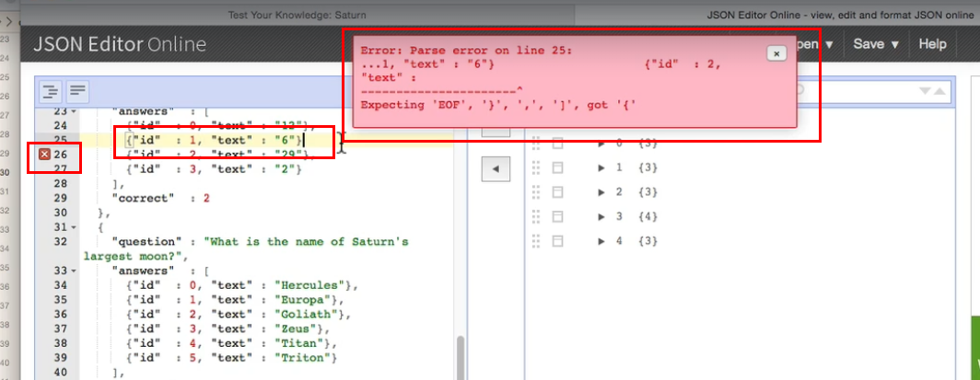Expand tree item 1 with {3}

click(x=601, y=167)
